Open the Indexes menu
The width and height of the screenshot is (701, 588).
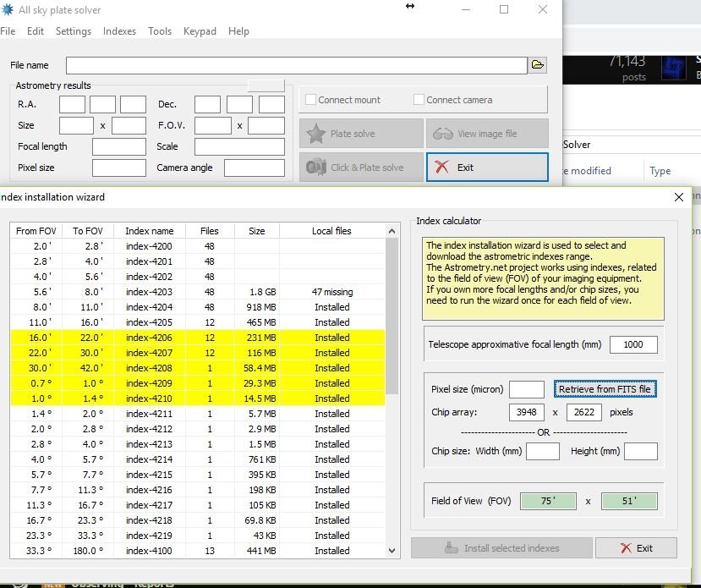tap(119, 31)
